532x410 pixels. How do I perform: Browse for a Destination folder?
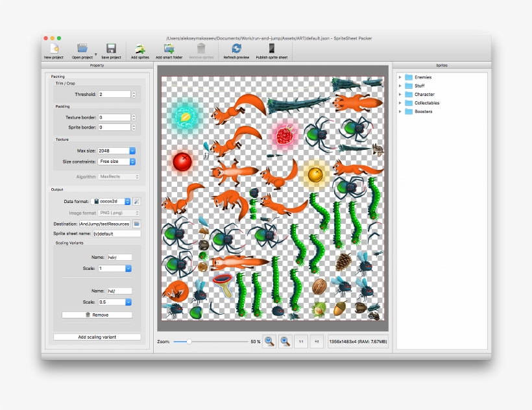click(138, 223)
